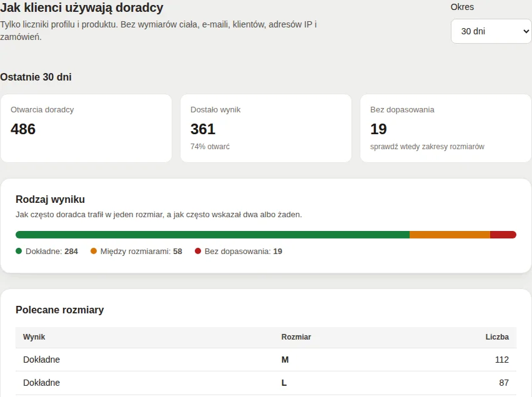Image resolution: width=532 pixels, height=397 pixels.
Task: Select the Otwarcia doradcy 486 card
Action: (86, 128)
